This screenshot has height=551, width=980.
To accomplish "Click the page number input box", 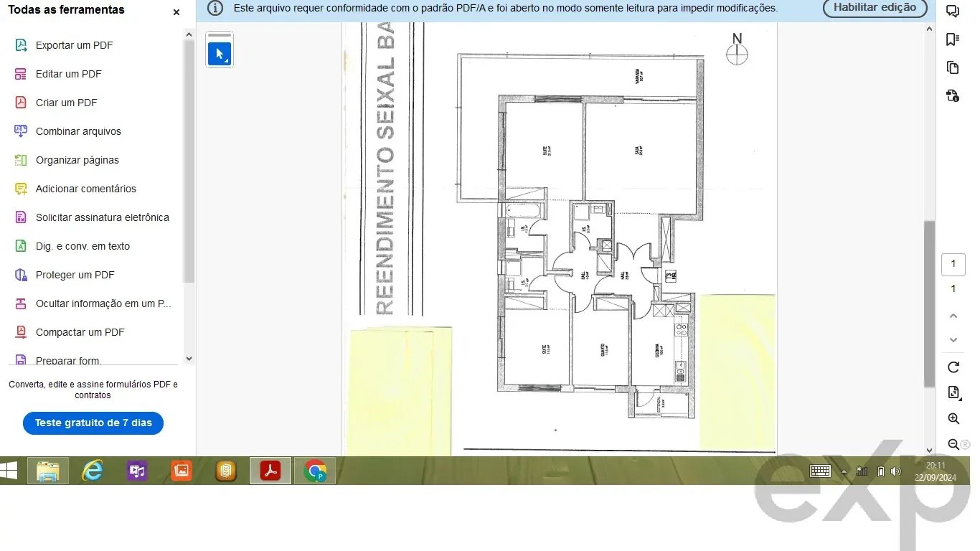I will tap(953, 264).
